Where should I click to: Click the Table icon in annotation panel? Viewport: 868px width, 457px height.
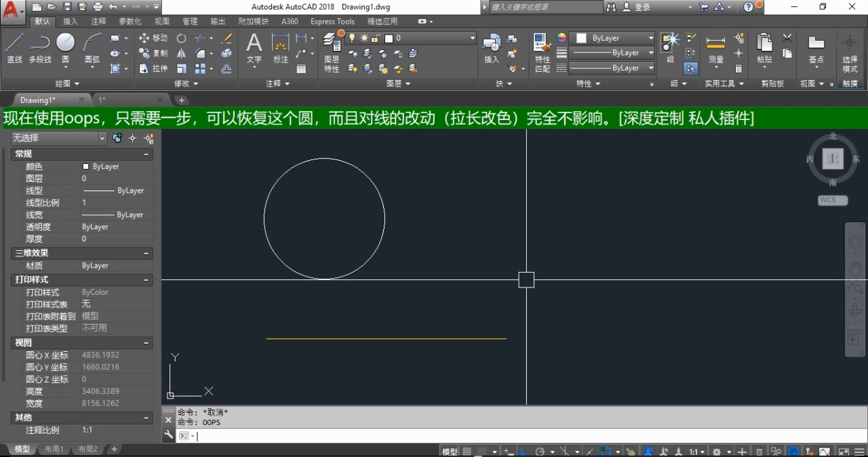[301, 68]
